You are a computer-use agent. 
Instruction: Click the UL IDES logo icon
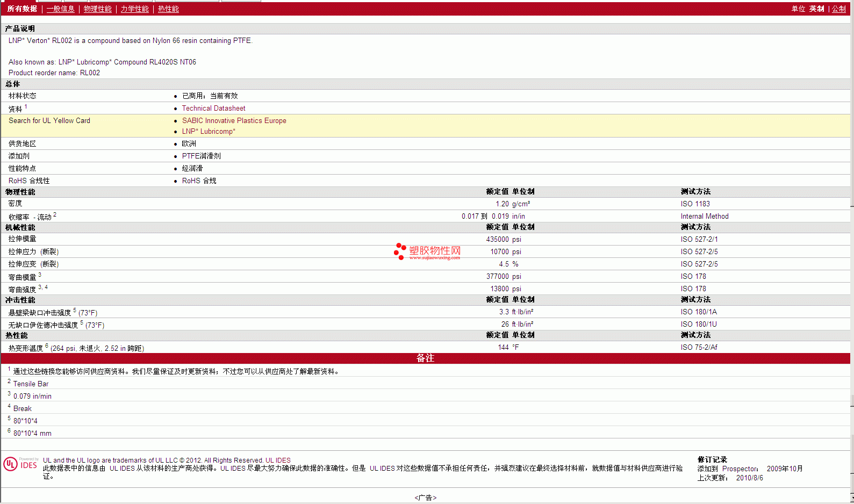20,464
